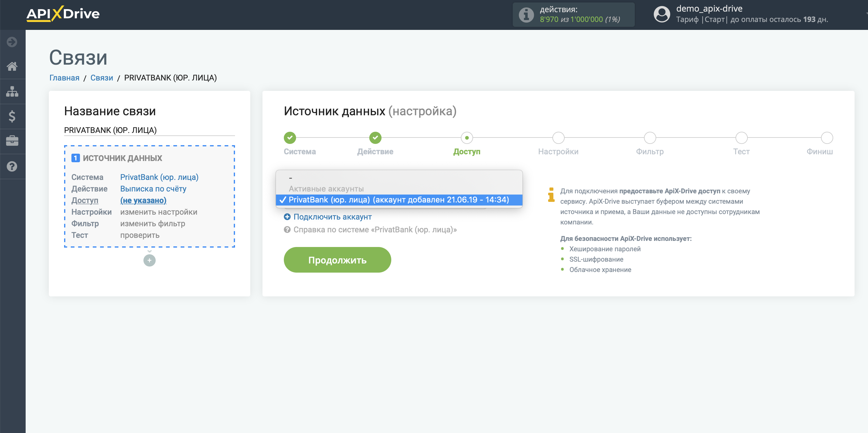The height and width of the screenshot is (433, 868).
Task: Open Справка по системе «PrivatBank (юр. лица)» link
Action: 375,230
